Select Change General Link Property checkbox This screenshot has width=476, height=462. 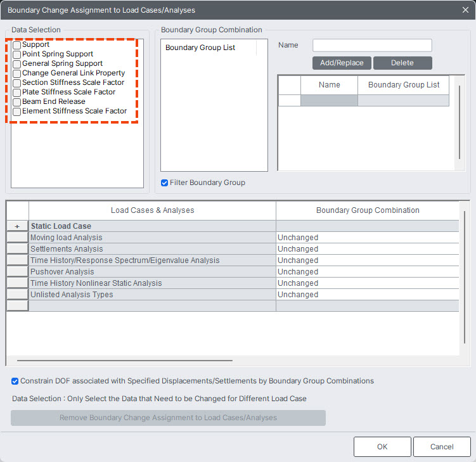17,74
